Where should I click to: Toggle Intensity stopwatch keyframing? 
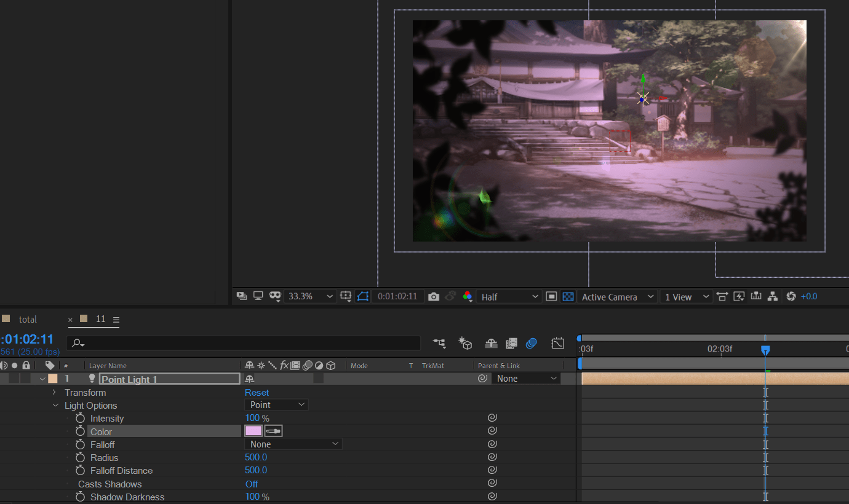80,418
